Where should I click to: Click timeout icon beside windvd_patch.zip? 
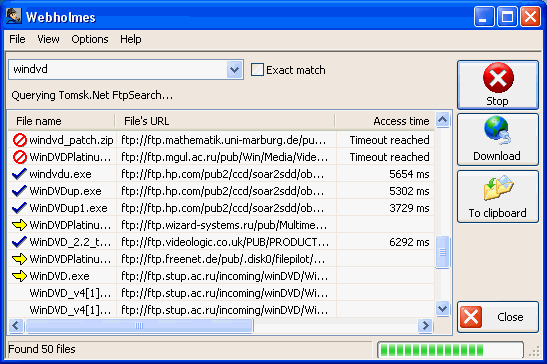click(x=20, y=140)
